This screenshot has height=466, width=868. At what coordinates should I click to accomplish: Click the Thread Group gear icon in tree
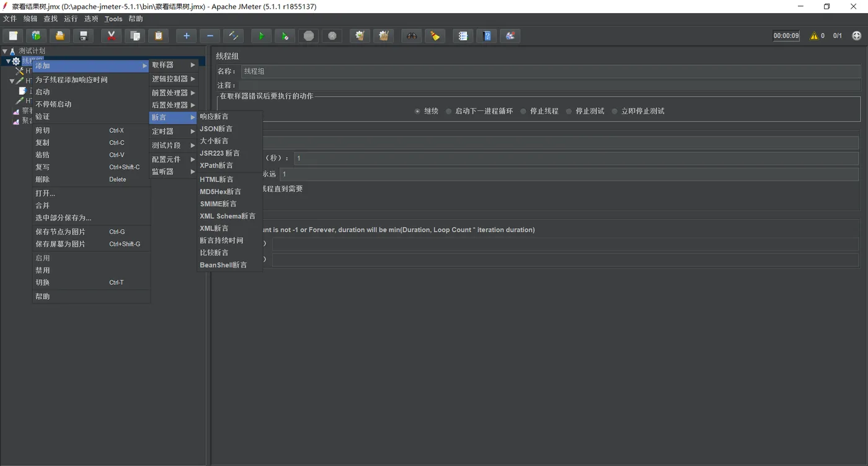click(x=16, y=61)
